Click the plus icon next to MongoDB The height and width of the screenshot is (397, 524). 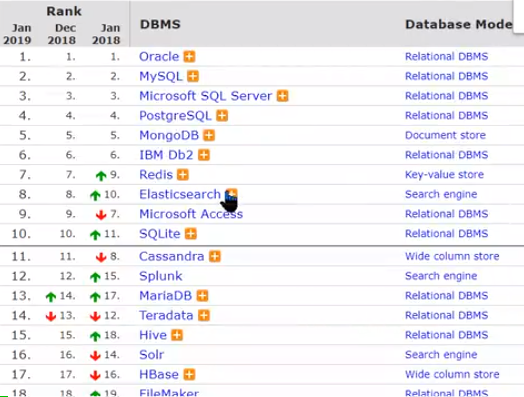point(209,135)
